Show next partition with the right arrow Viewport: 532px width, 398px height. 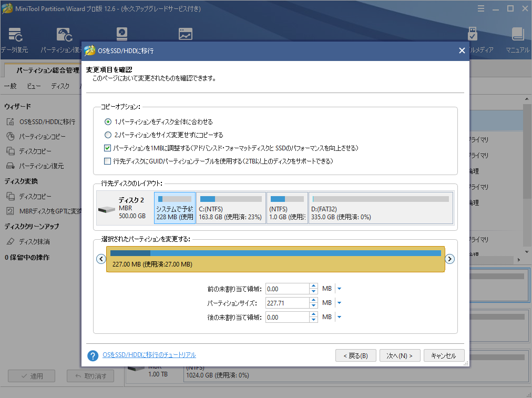450,259
